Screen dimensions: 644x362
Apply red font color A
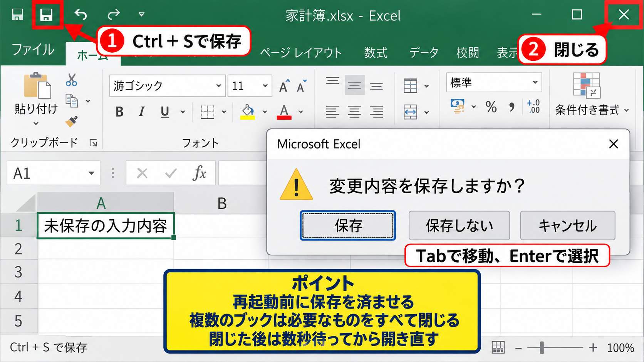284,112
